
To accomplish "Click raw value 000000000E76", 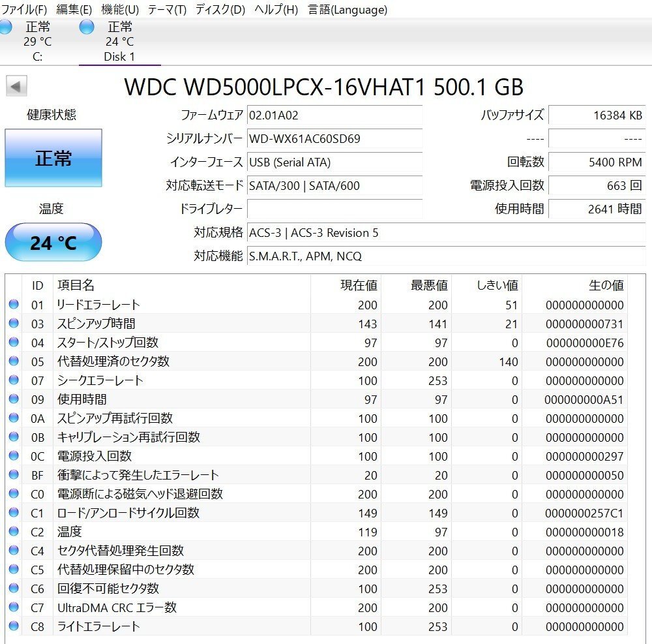I will pos(585,343).
